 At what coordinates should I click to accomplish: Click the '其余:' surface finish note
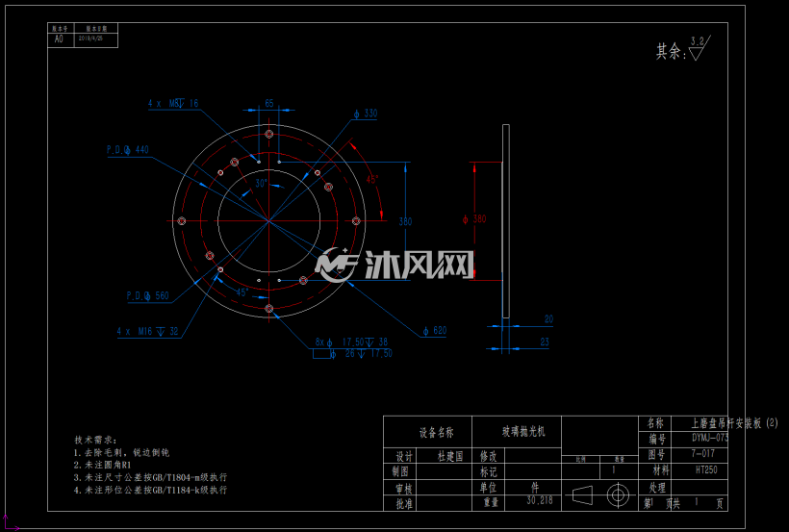coord(672,51)
